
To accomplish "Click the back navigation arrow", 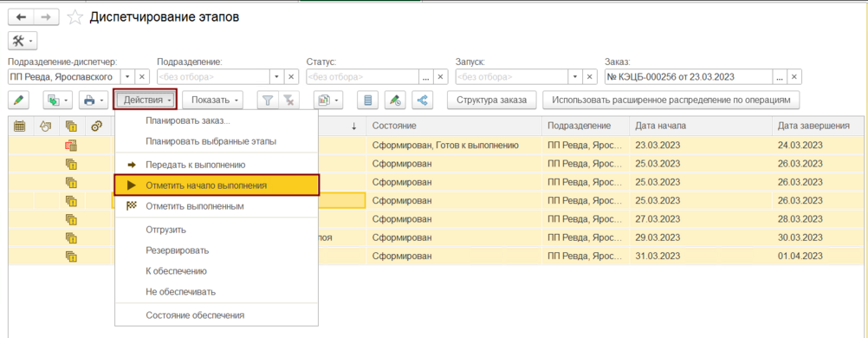I will [x=21, y=17].
